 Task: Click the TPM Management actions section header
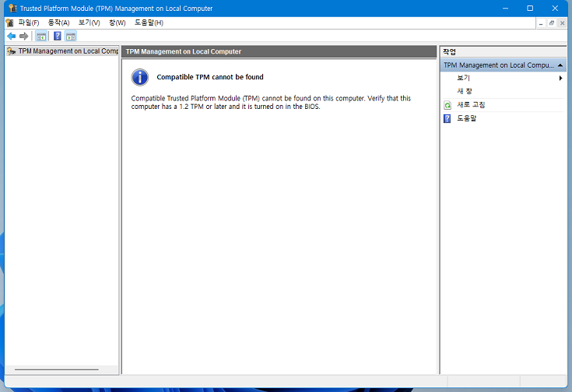tap(503, 65)
